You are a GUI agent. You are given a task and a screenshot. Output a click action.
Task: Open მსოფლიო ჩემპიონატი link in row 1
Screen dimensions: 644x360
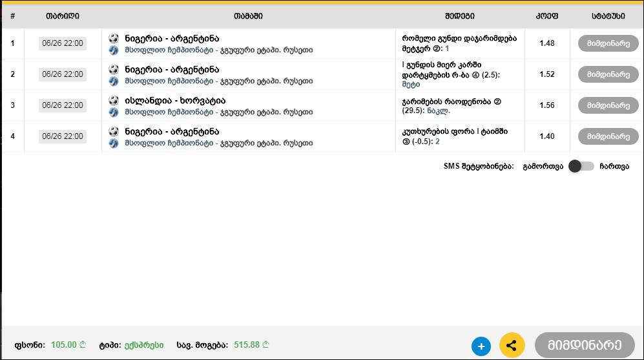[x=169, y=50]
